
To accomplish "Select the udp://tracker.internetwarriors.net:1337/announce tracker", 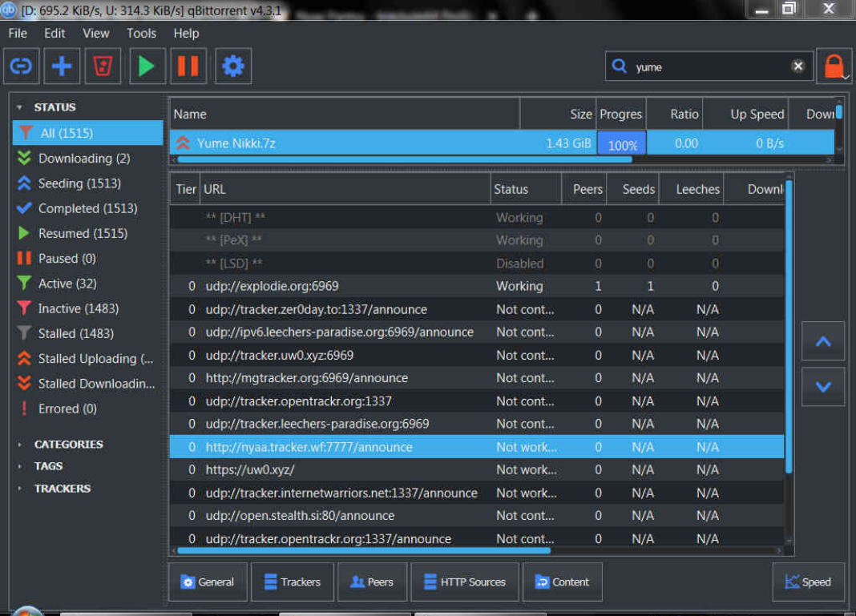I will [477, 493].
